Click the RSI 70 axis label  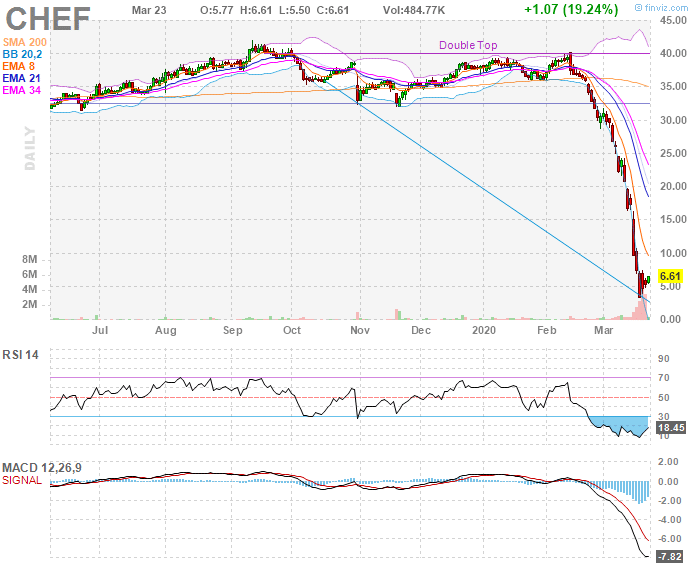664,378
